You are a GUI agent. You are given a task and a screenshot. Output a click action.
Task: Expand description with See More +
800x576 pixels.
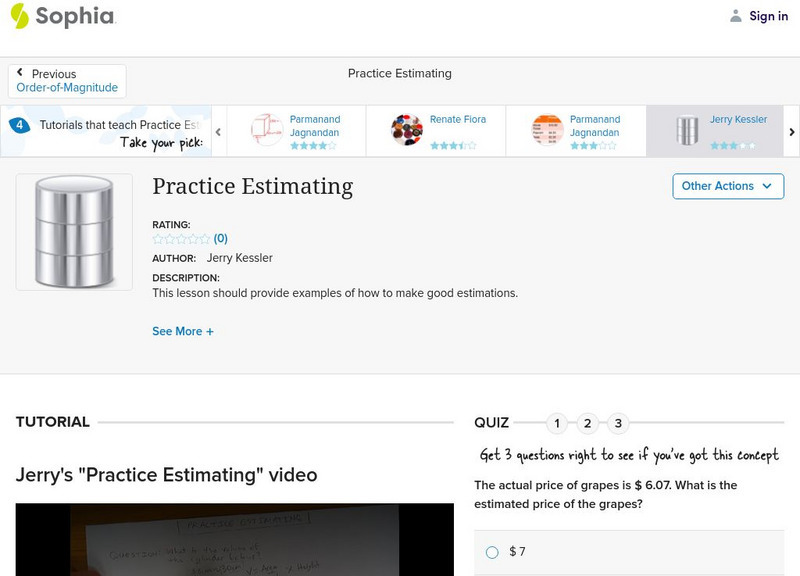click(x=183, y=331)
